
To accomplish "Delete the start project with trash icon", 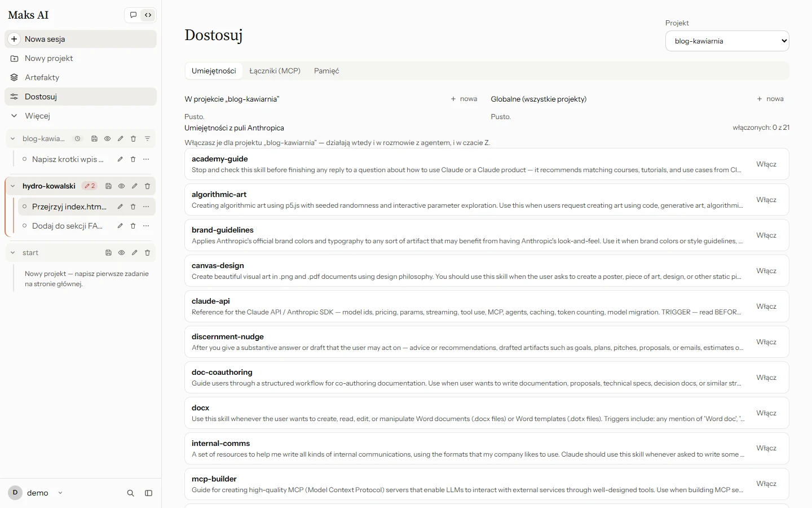I will point(147,253).
